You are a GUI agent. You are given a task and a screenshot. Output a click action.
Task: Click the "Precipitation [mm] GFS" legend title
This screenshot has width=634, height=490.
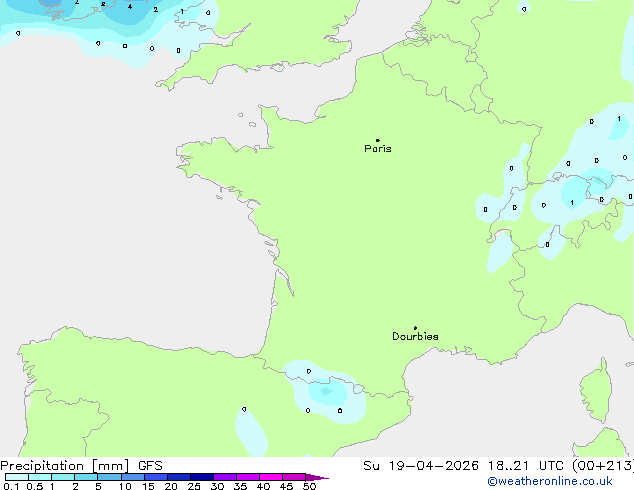click(x=81, y=466)
